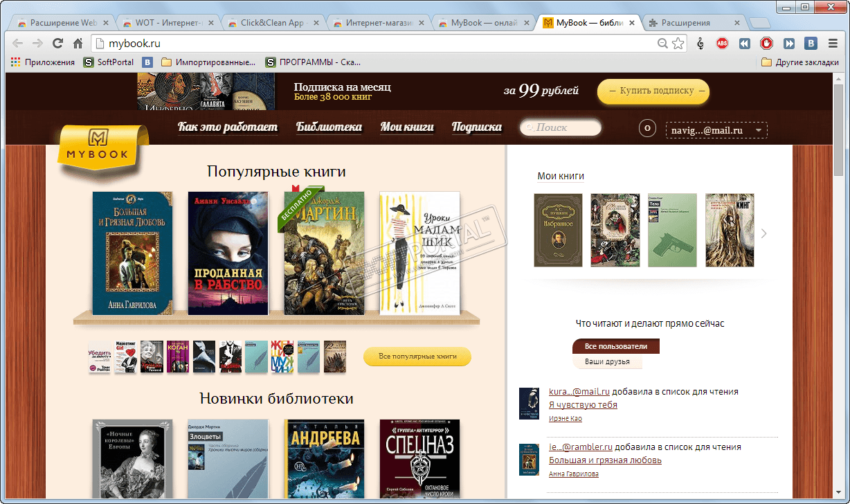Open Пушкин Избранное cover in Мои книги
Image resolution: width=850 pixels, height=504 pixels.
pyautogui.click(x=559, y=231)
